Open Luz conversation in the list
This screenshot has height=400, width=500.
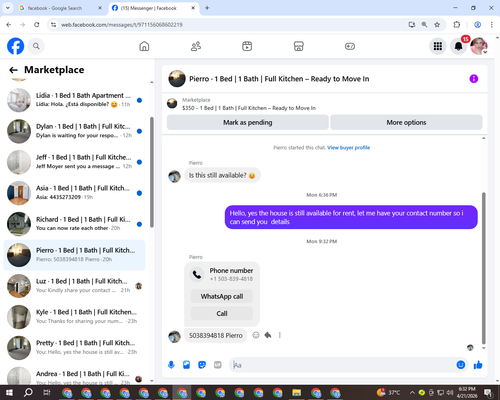click(74, 286)
